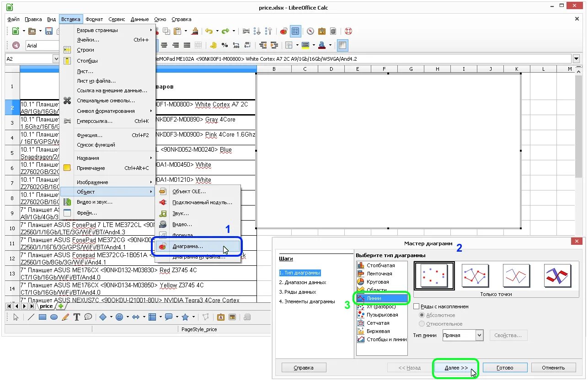Viewport: 588px width, 380px height.
Task: Open the Name Box dropdown arrow next to A2
Action: pos(56,59)
